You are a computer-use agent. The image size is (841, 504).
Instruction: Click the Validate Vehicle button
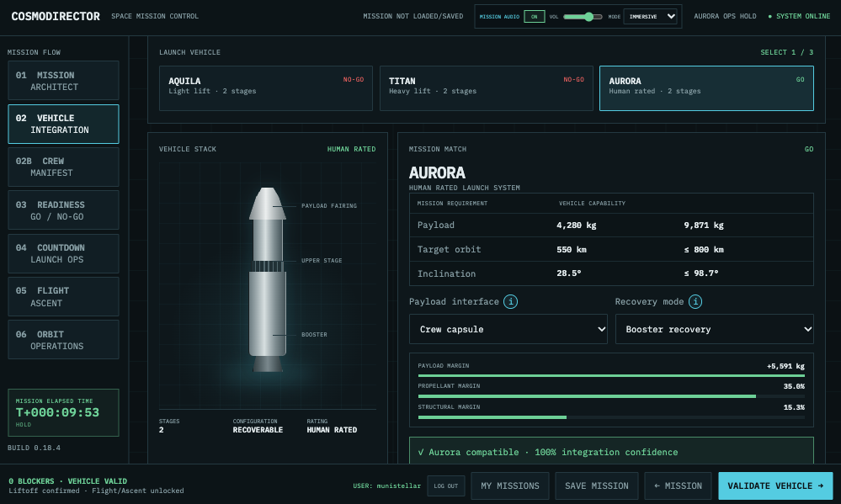tap(775, 485)
